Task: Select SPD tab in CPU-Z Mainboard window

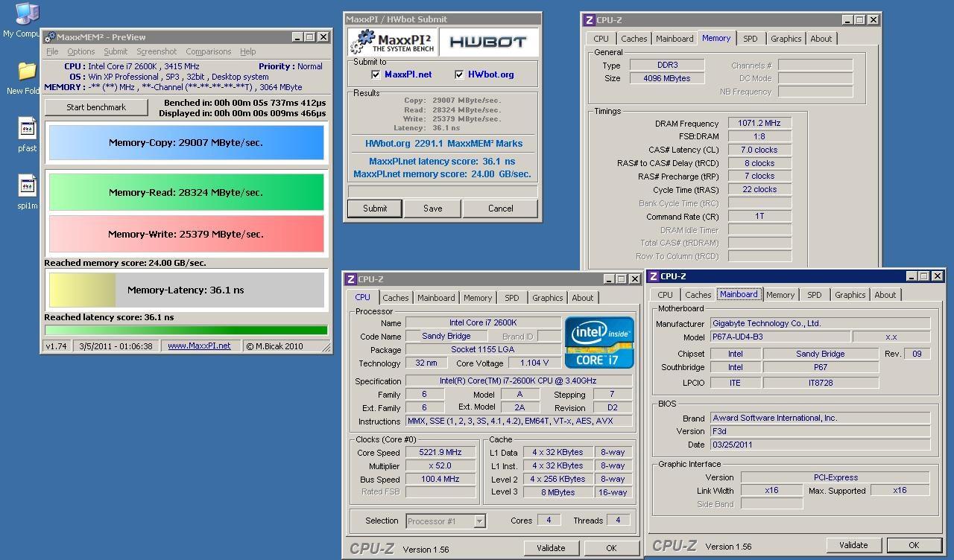Action: [815, 295]
